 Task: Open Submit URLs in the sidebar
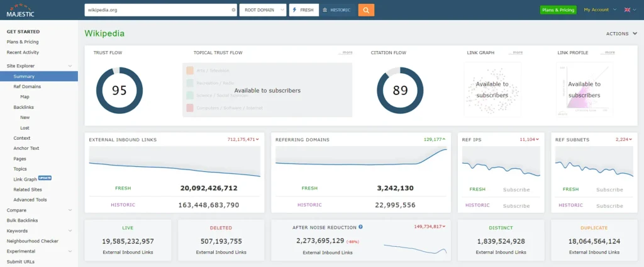pos(21,262)
